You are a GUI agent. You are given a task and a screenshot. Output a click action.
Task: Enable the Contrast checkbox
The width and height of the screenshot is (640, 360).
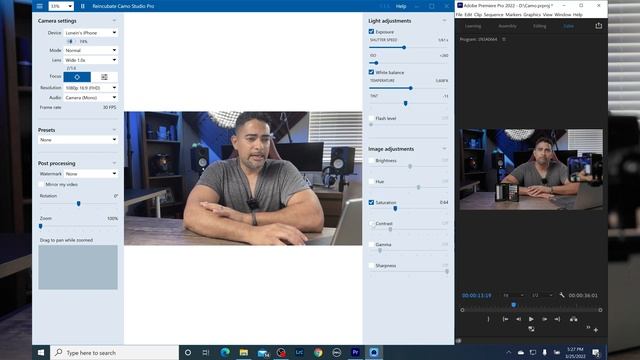point(371,223)
